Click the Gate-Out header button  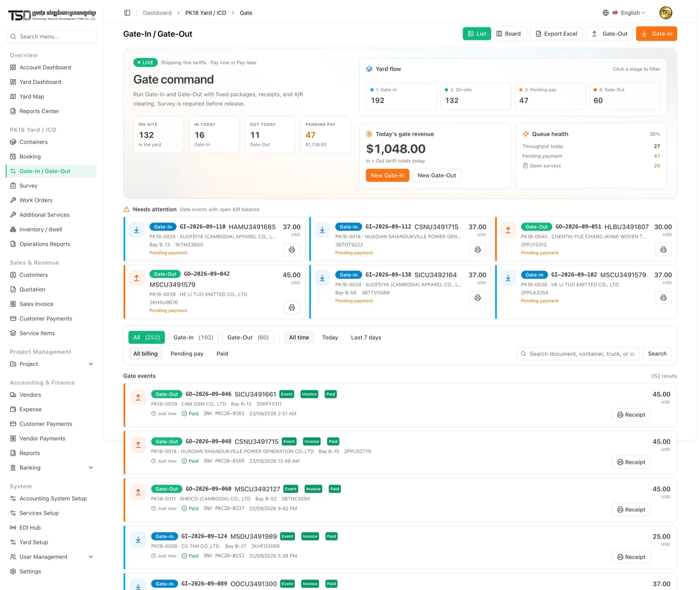609,34
